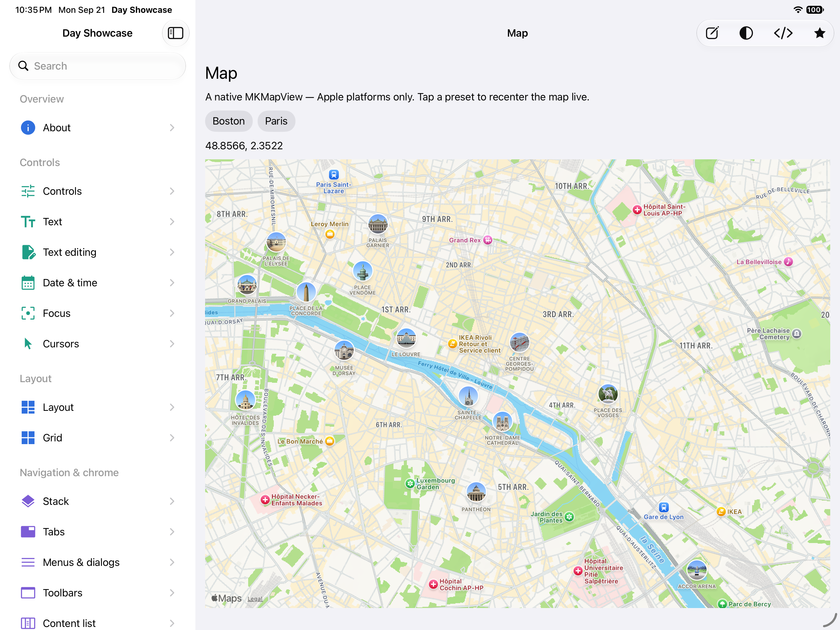The height and width of the screenshot is (630, 840).
Task: Tap the Cursors pointer icon
Action: [x=28, y=344]
